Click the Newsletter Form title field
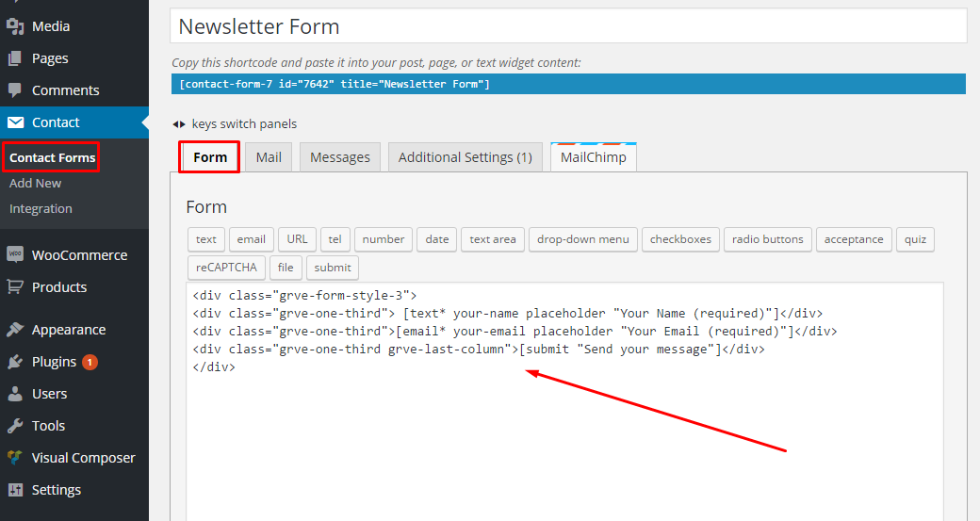 tap(568, 26)
